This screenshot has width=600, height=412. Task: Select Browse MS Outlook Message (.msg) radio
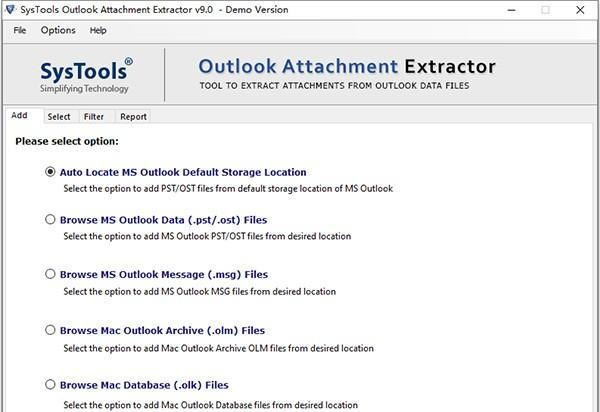(x=50, y=274)
